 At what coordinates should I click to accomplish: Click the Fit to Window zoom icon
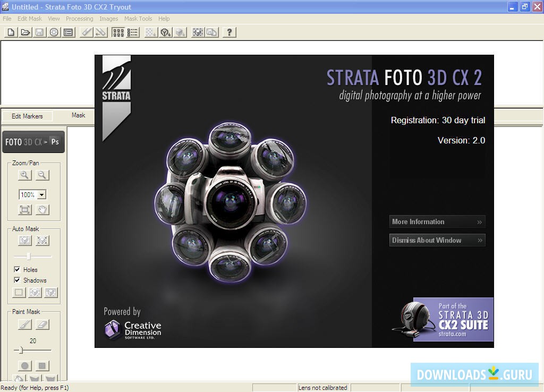[x=24, y=209]
